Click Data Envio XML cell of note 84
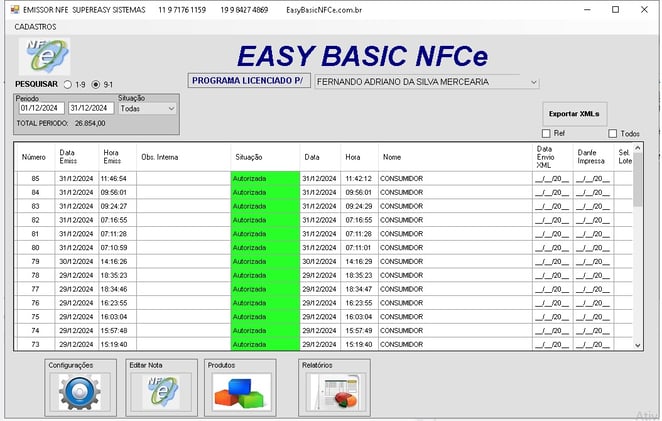 pyautogui.click(x=553, y=193)
